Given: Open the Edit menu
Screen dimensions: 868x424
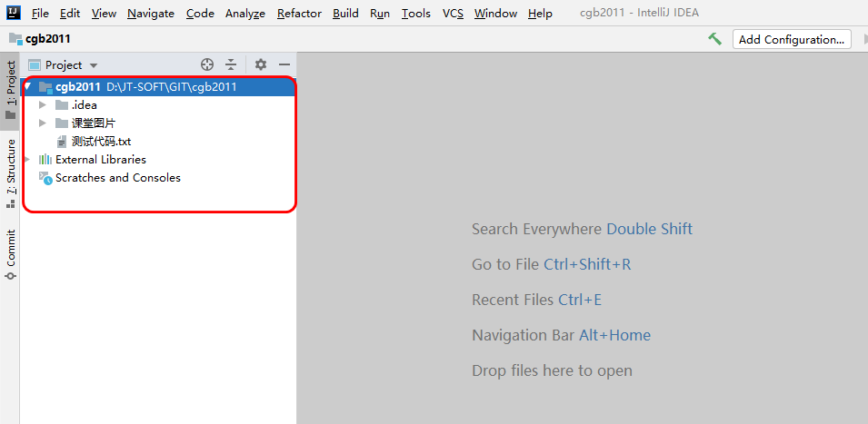Looking at the screenshot, I should coord(70,14).
